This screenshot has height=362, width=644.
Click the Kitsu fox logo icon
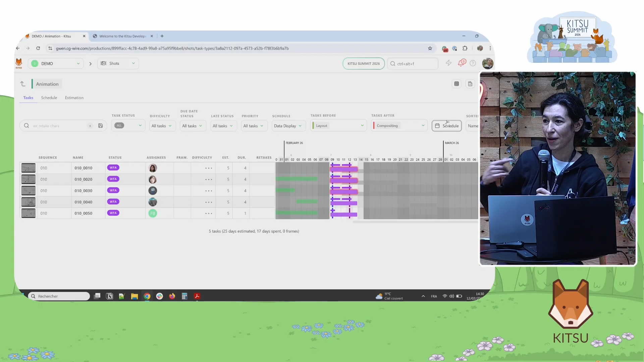click(19, 63)
